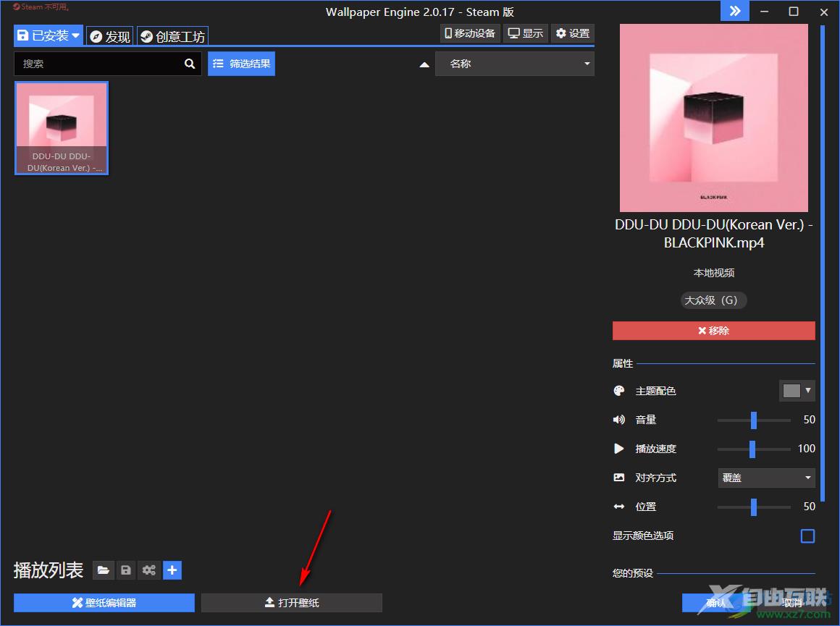840x626 pixels.
Task: Click the 您的预设 presets heading
Action: point(633,573)
